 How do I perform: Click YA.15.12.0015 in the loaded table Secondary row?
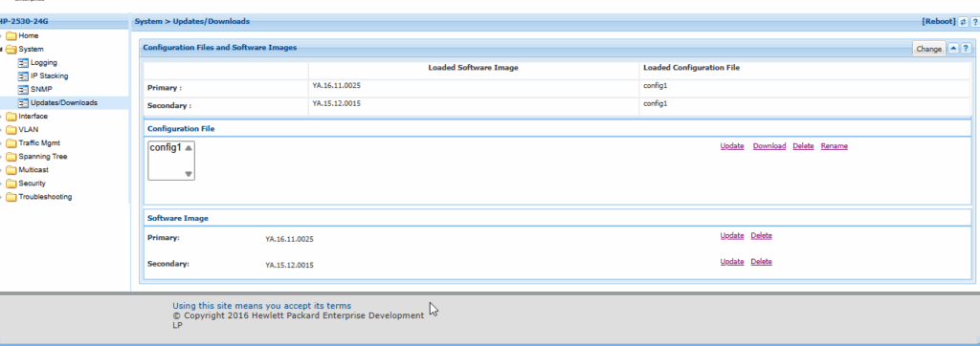(336, 103)
